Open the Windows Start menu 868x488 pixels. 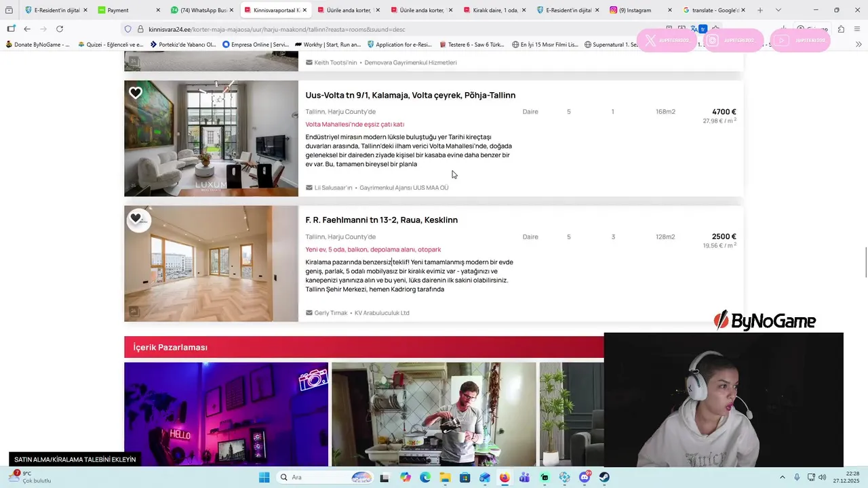[x=264, y=477]
